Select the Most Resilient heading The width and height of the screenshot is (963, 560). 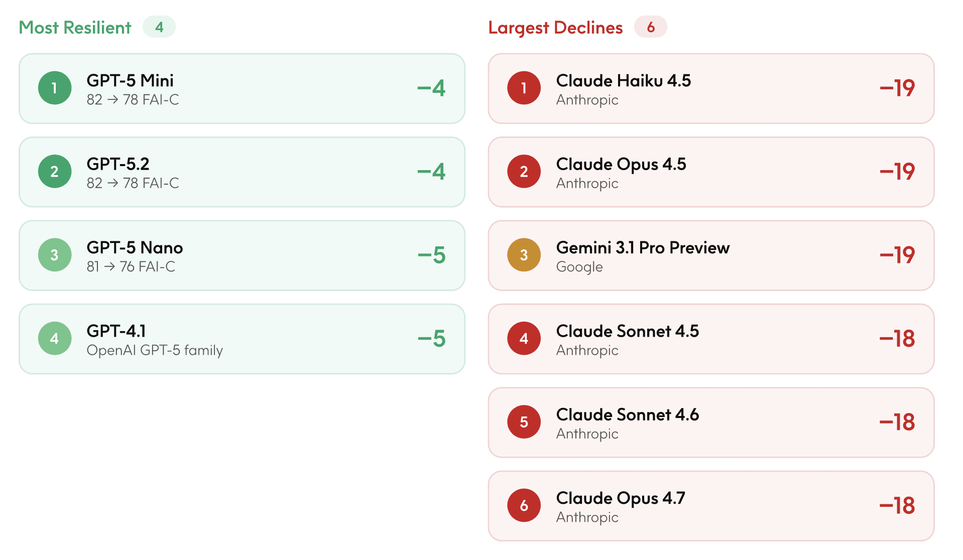click(x=75, y=28)
